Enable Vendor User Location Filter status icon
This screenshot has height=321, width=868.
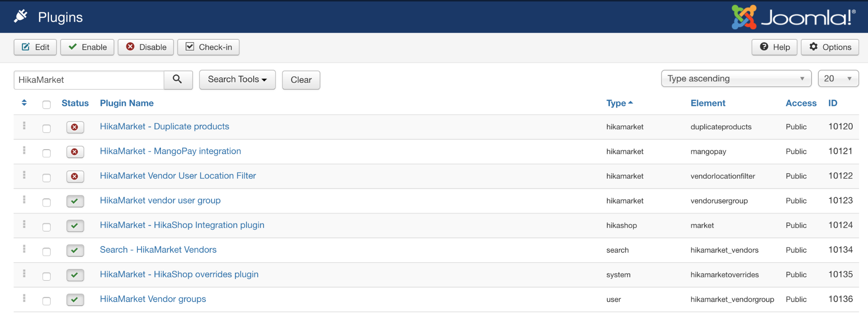pos(75,177)
